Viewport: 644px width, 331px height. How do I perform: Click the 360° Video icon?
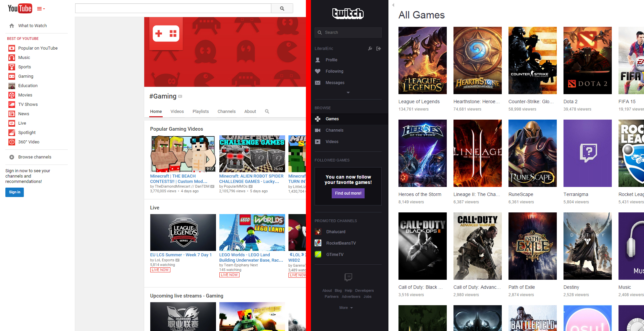(12, 142)
